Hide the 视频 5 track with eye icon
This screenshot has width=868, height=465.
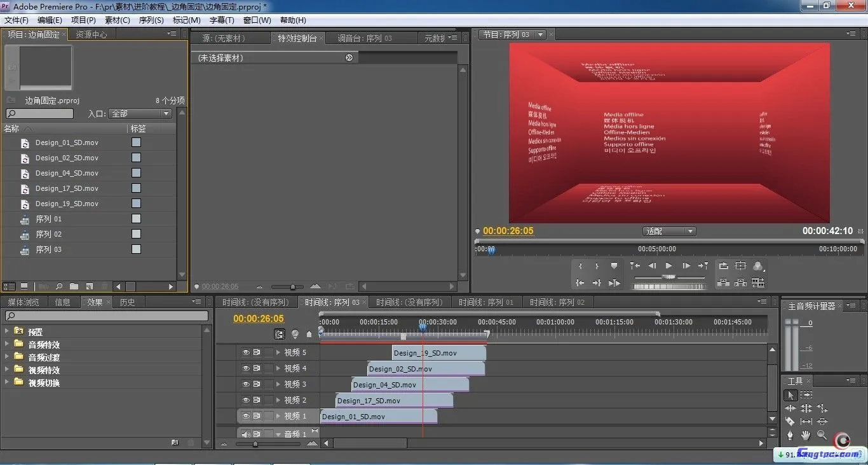tap(245, 352)
